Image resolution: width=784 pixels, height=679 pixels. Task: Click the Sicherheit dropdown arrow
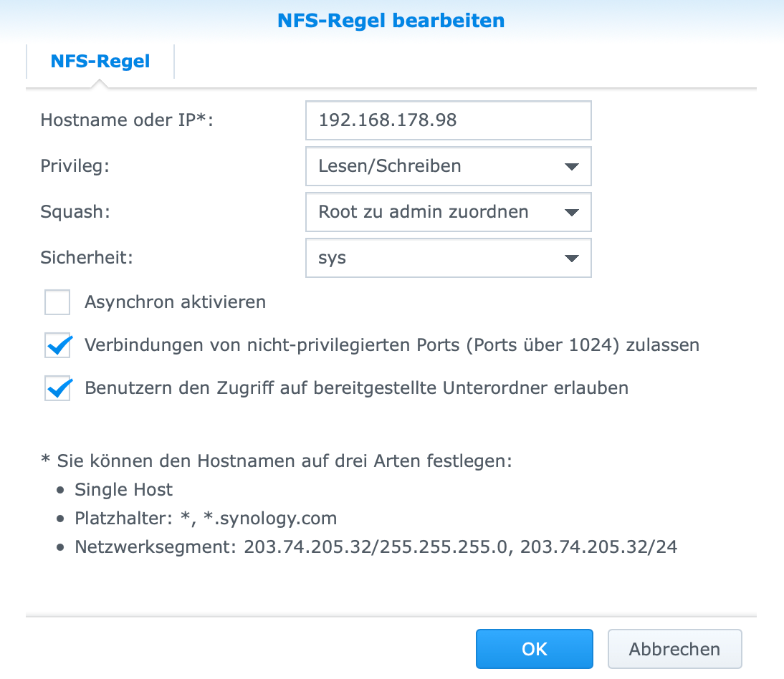click(571, 258)
